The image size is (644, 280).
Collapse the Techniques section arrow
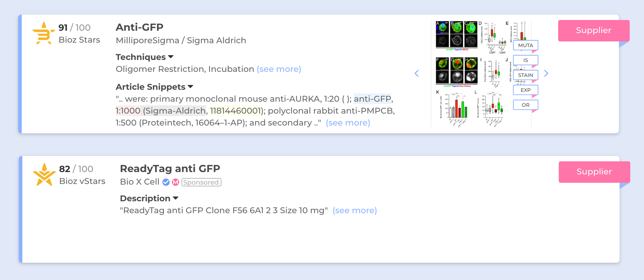(171, 57)
